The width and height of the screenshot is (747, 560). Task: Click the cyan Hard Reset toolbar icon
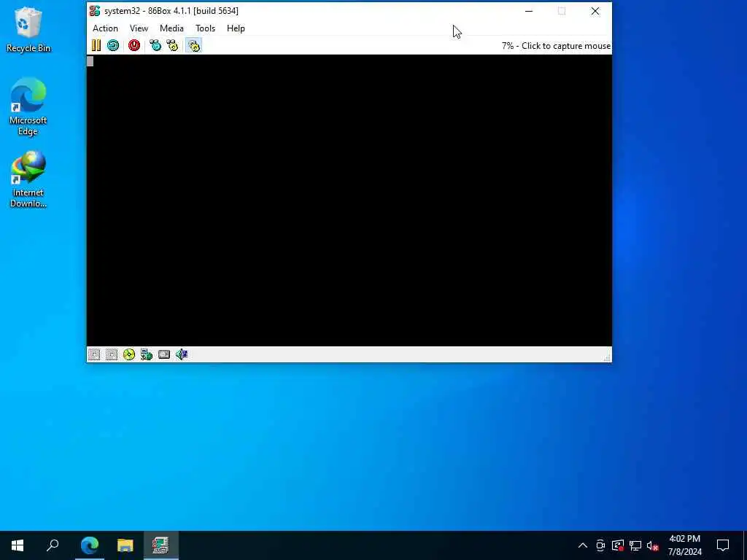(x=113, y=45)
